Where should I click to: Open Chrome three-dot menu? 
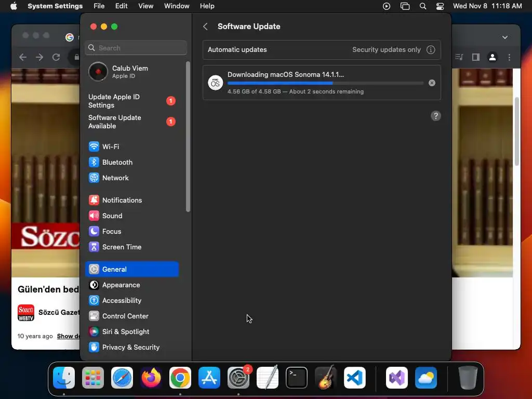(x=509, y=57)
